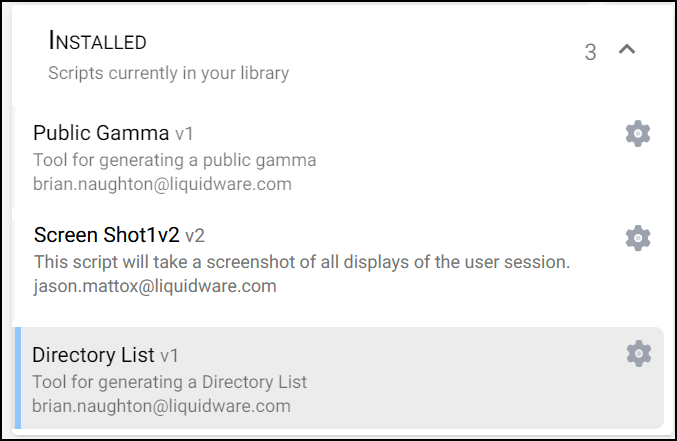This screenshot has width=677, height=441.
Task: Select the Screen Shot1v2 script title
Action: (x=107, y=235)
